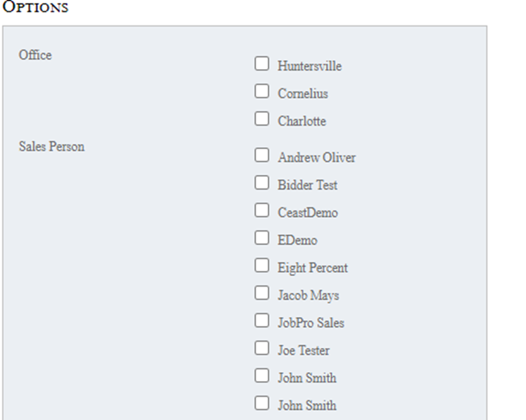
Task: Tick the EDemo sales person checkbox
Action: tap(262, 238)
